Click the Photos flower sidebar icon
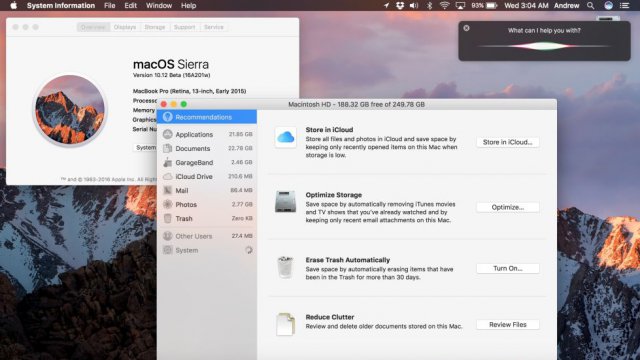Viewport: 640px width, 360px height. click(167, 204)
